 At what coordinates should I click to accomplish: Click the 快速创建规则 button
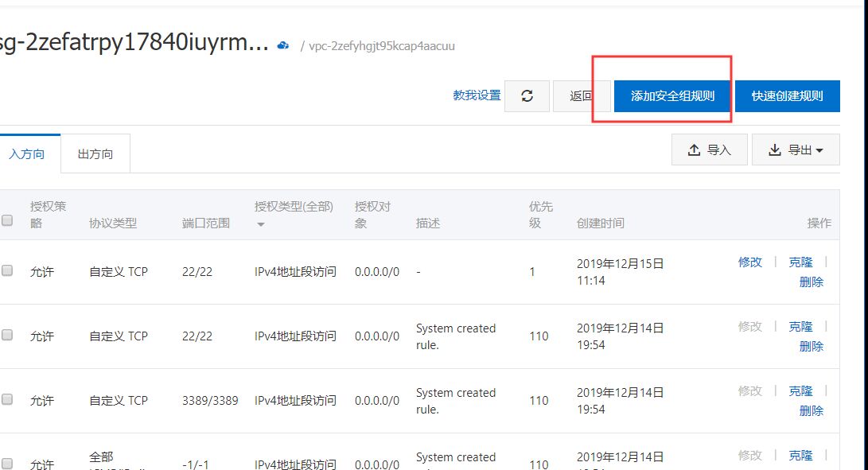coord(787,95)
